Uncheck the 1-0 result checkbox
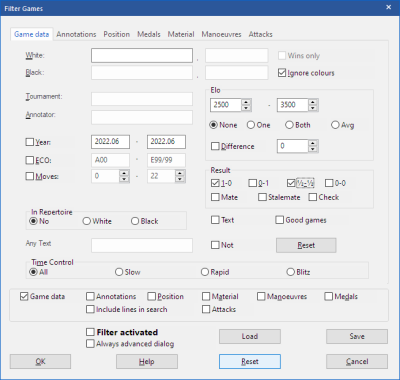Image resolution: width=400 pixels, height=380 pixels. pyautogui.click(x=215, y=183)
